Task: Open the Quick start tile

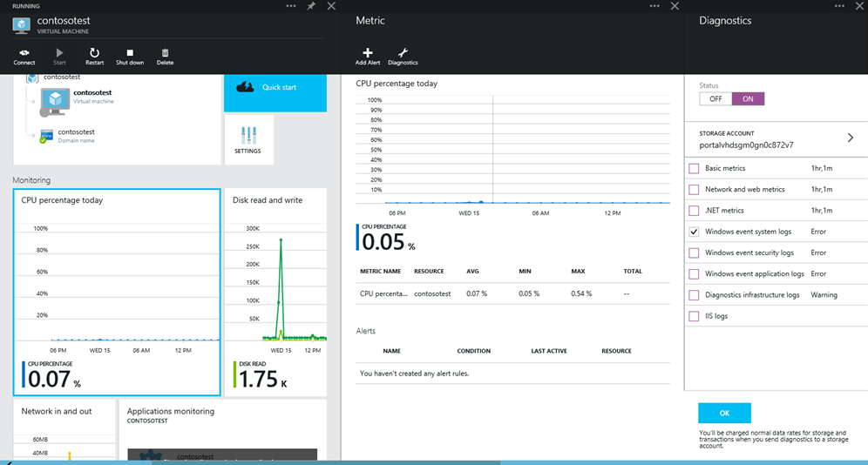Action: [x=275, y=87]
